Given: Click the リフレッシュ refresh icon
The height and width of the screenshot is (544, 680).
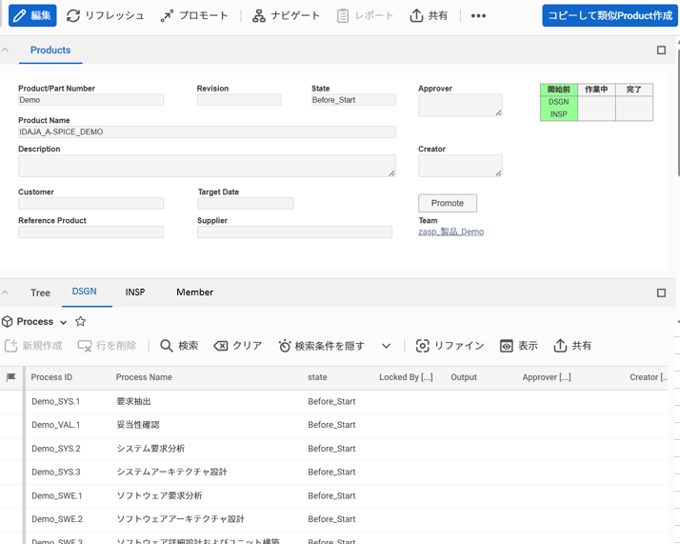Looking at the screenshot, I should (x=73, y=16).
